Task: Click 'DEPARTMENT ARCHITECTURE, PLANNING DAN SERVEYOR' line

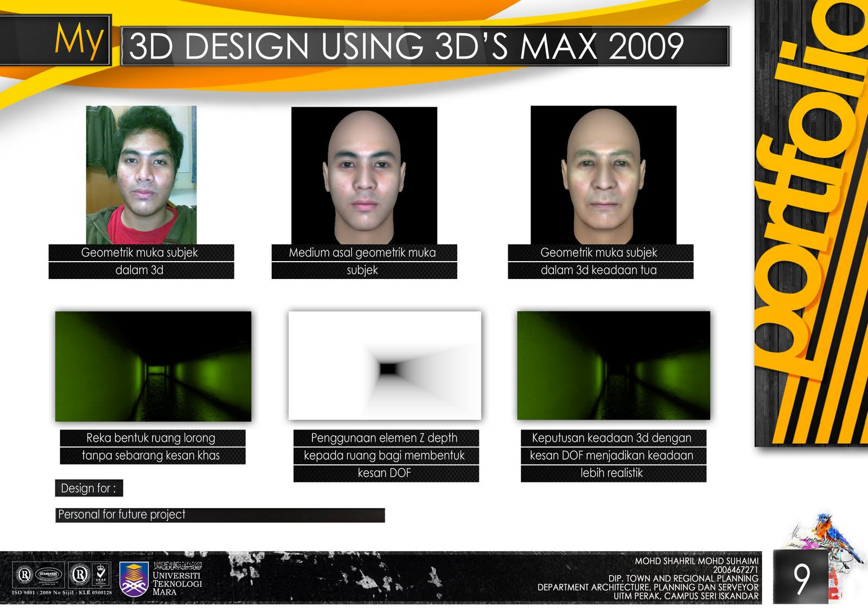Action: pos(648,587)
